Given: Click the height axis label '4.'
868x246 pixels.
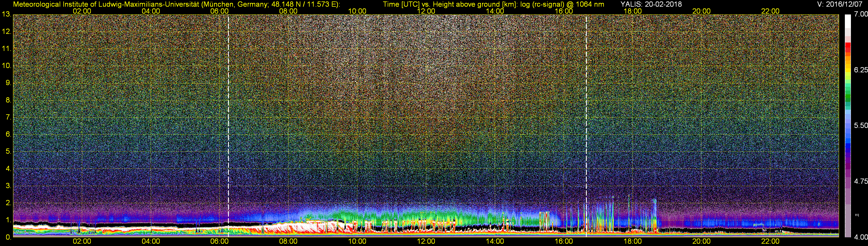Looking at the screenshot, I should click(x=8, y=169).
